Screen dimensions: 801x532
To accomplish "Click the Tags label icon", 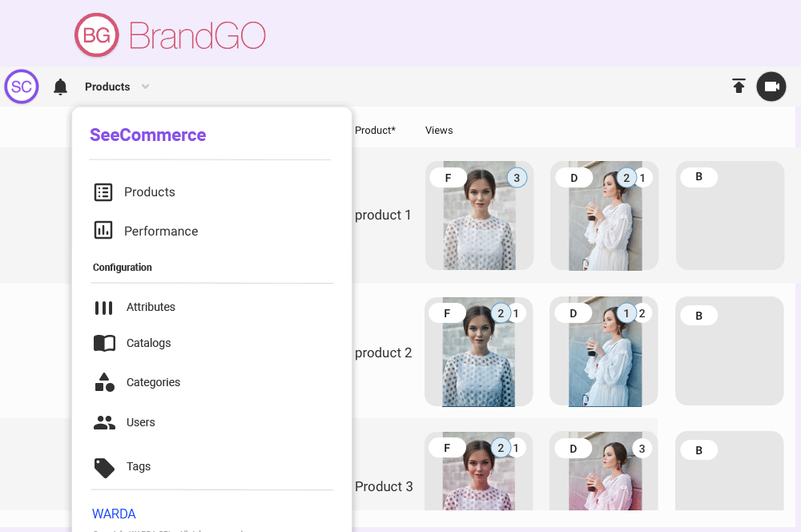I will point(104,468).
